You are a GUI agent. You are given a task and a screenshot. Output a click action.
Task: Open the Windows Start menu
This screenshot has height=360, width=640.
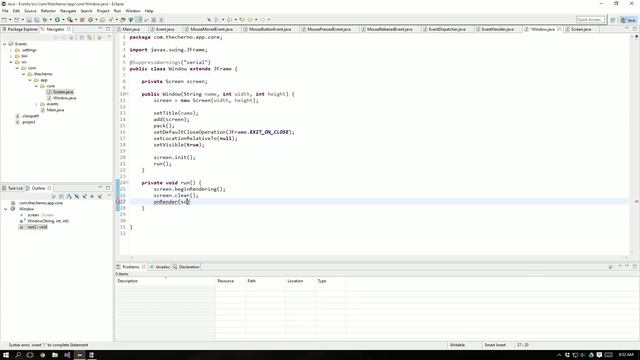6,355
